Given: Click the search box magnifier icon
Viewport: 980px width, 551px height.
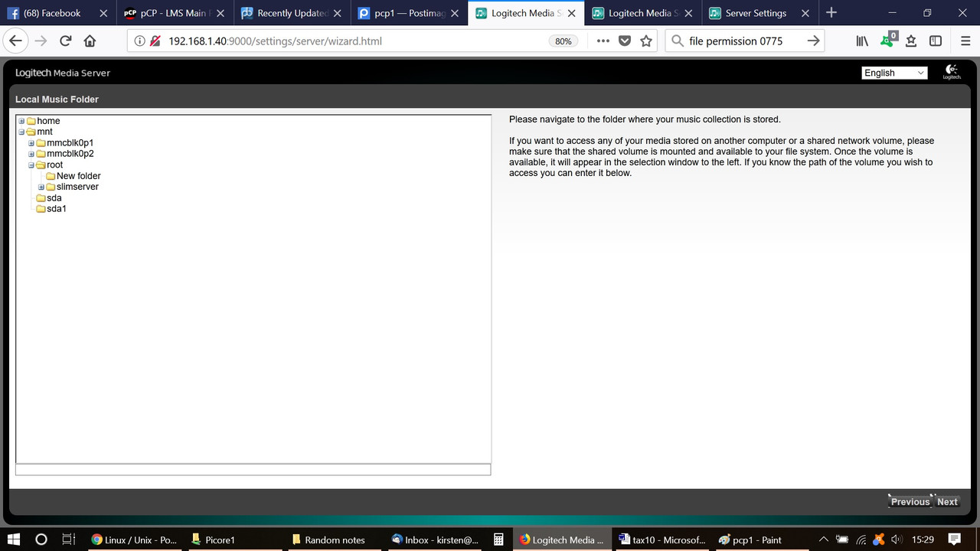Looking at the screenshot, I should [x=677, y=41].
